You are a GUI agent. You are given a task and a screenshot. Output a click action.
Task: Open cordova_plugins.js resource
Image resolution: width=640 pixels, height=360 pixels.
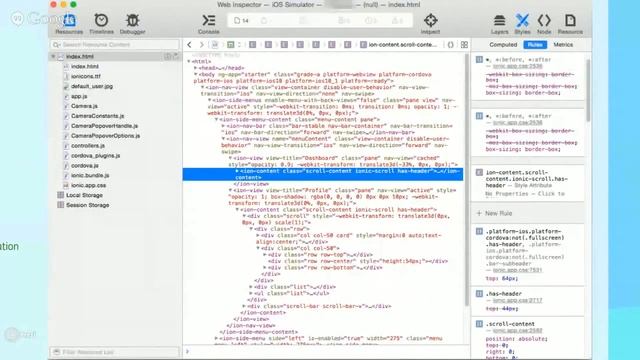(x=96, y=156)
